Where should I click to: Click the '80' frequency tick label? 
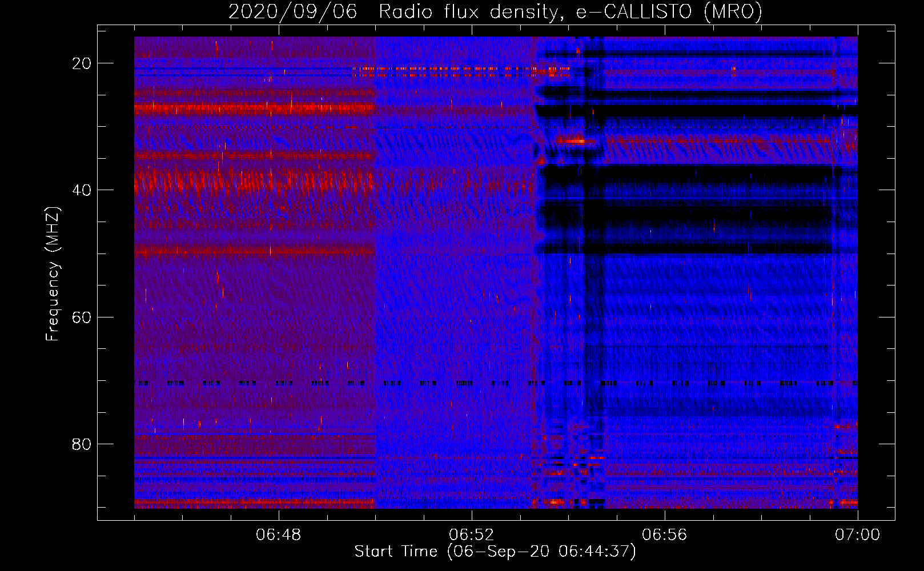(x=82, y=444)
